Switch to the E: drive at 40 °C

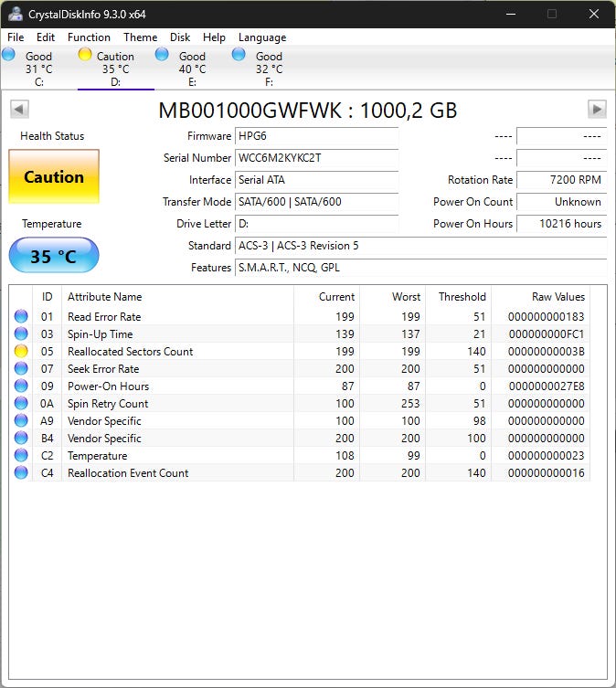coord(192,69)
